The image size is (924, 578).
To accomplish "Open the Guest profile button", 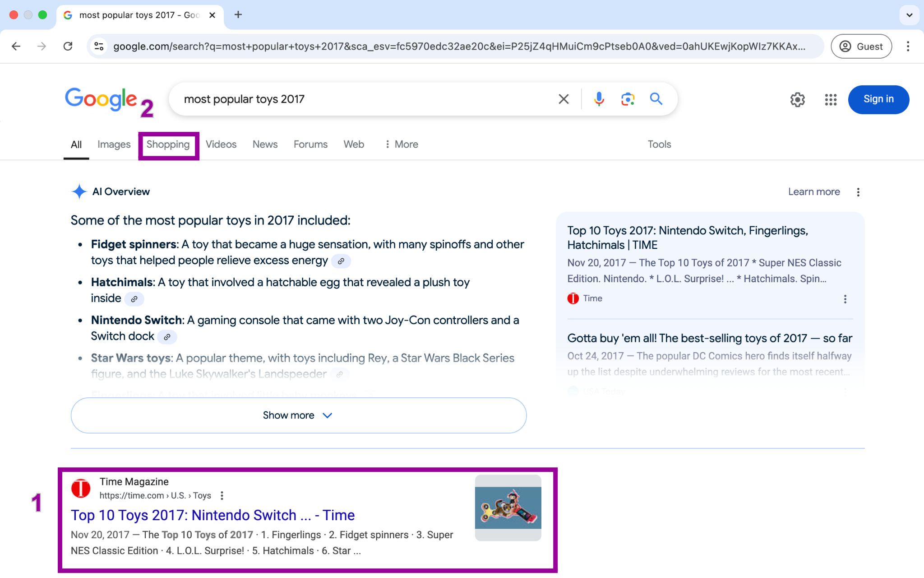I will [861, 46].
